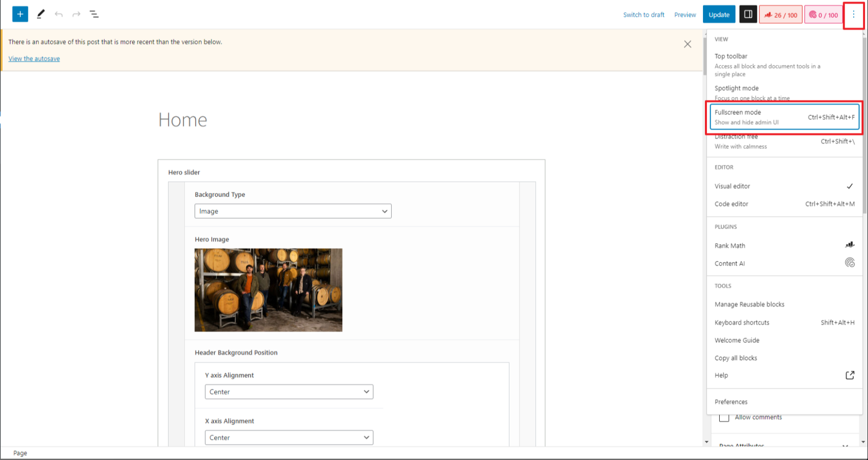Enable Distraction free mode

pos(784,141)
